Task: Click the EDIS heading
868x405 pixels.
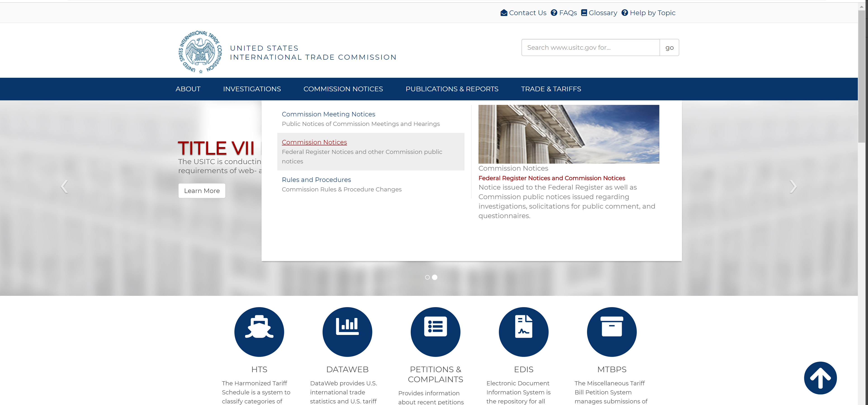Action: [524, 369]
